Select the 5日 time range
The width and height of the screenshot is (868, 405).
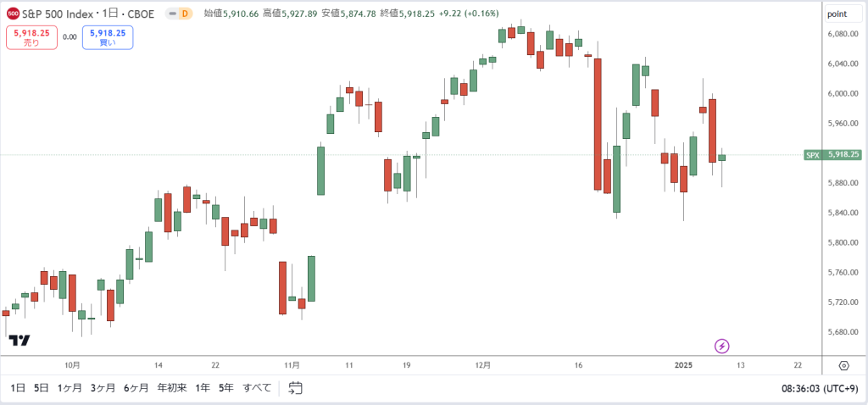click(41, 388)
